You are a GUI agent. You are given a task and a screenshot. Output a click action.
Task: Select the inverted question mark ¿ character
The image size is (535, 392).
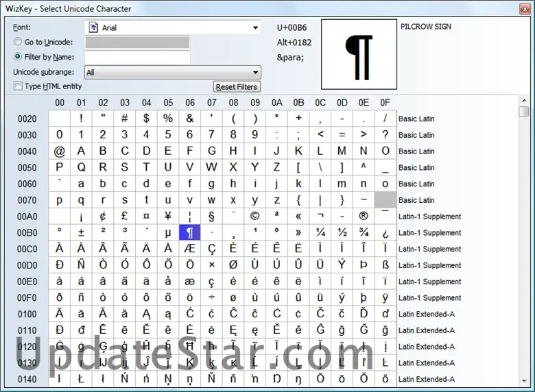click(385, 232)
